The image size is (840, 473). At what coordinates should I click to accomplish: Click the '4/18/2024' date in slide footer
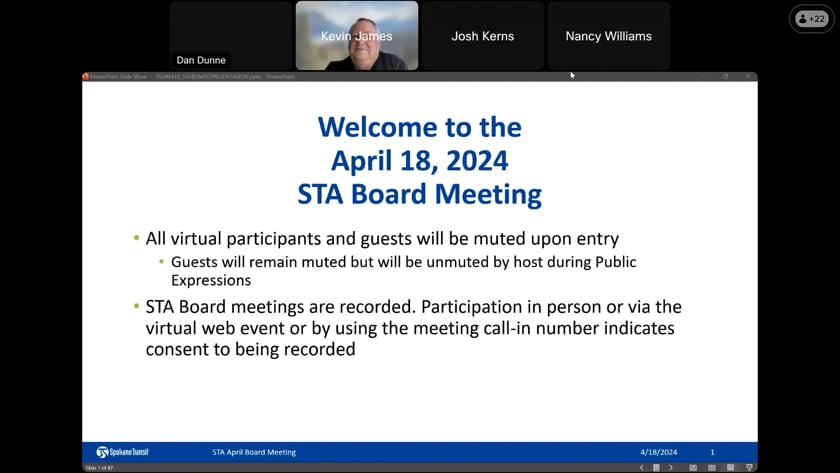point(658,452)
